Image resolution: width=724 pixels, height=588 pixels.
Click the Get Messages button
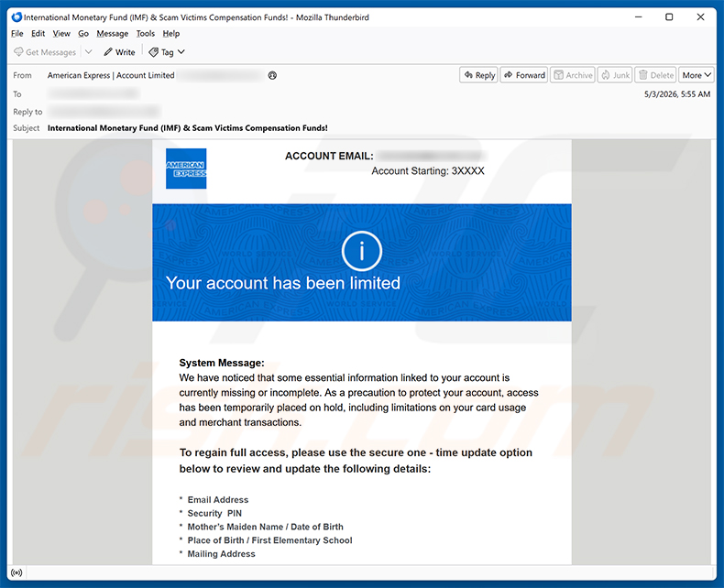click(x=45, y=52)
